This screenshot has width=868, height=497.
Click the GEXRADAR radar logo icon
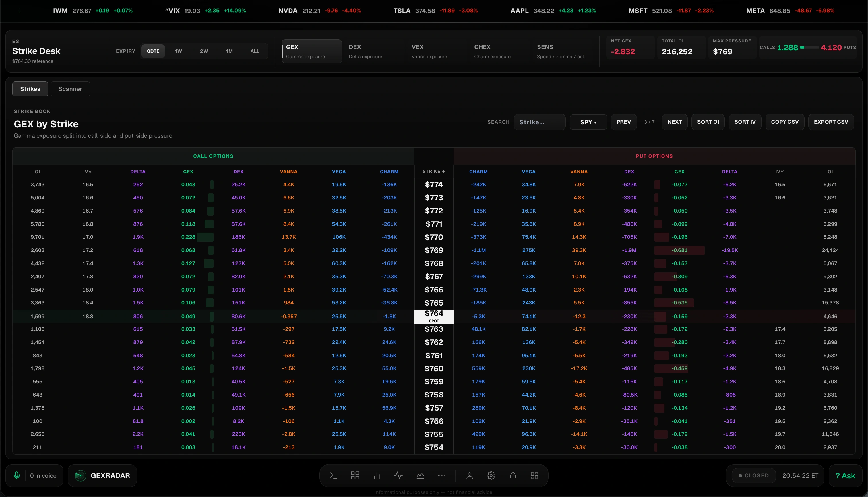pos(81,475)
